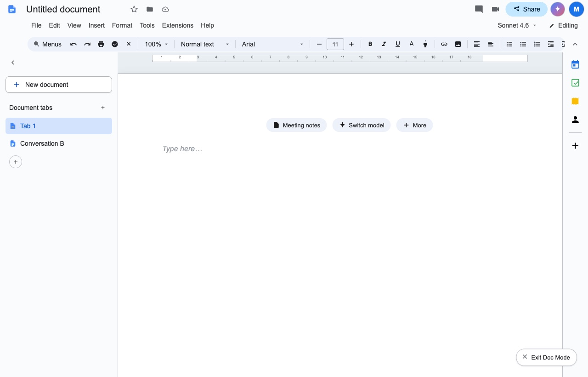Image resolution: width=588 pixels, height=377 pixels.
Task: Open the highlight color picker
Action: [x=425, y=44]
